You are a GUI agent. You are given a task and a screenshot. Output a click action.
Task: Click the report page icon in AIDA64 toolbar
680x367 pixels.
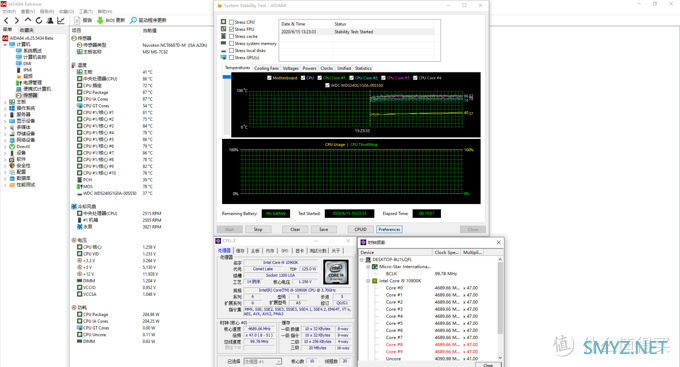click(x=77, y=20)
